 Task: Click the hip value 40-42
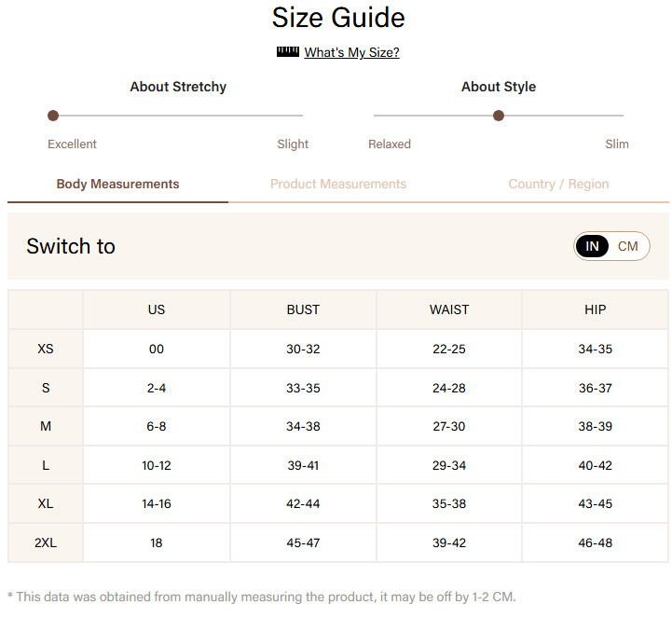[x=596, y=465]
